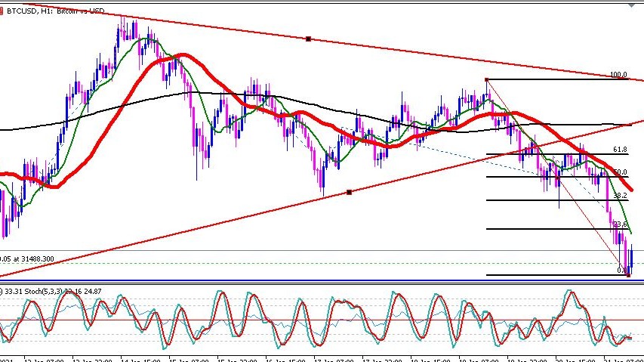Click the BTCUSD, H1 chart title

pyautogui.click(x=55, y=11)
